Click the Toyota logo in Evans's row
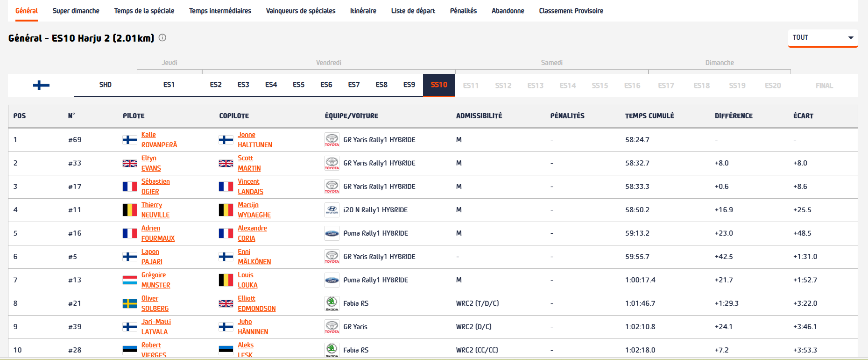868x360 pixels. [x=332, y=163]
